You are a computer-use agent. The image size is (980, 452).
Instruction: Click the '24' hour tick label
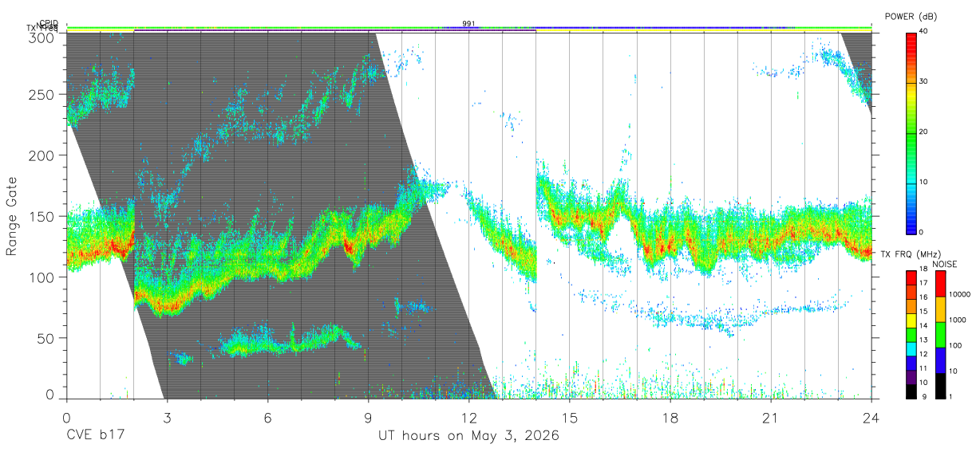point(871,419)
